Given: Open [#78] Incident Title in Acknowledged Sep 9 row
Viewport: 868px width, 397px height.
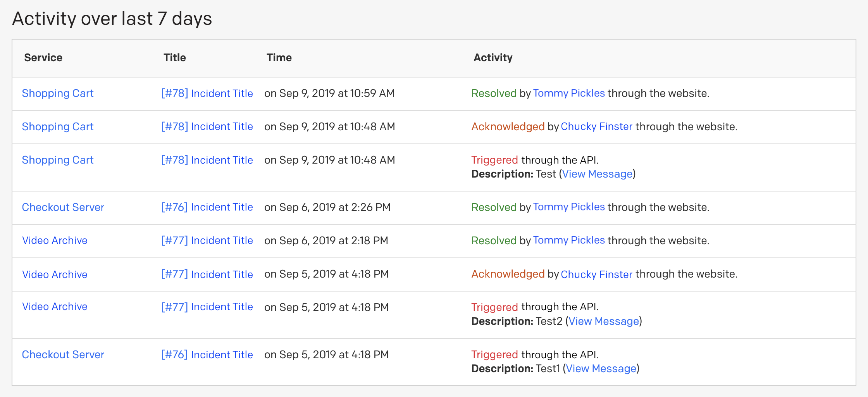Looking at the screenshot, I should (207, 127).
